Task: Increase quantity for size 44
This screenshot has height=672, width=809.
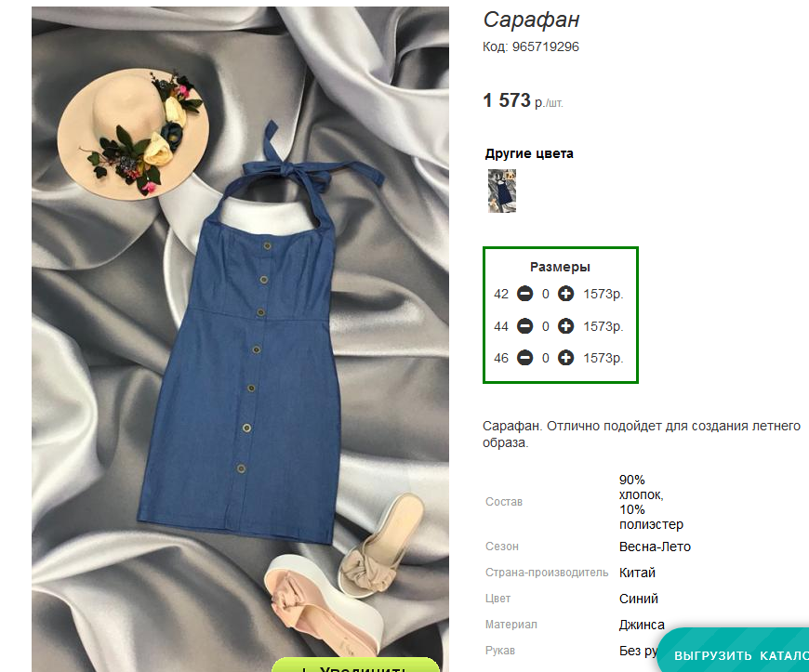Action: coord(566,326)
